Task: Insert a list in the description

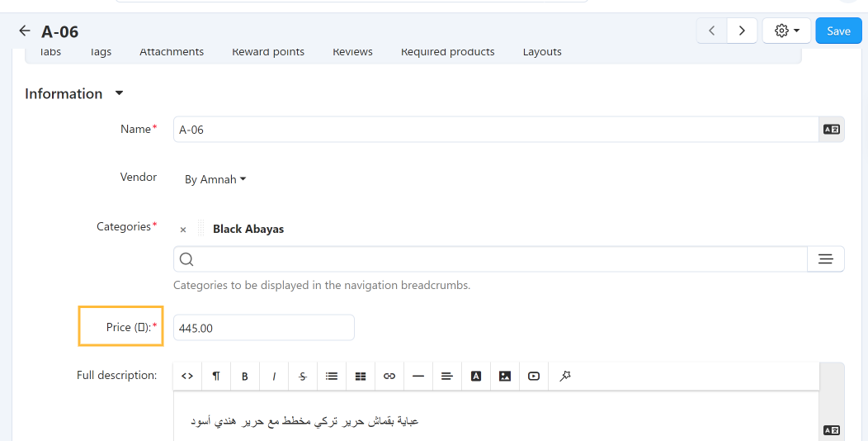Action: pyautogui.click(x=332, y=377)
